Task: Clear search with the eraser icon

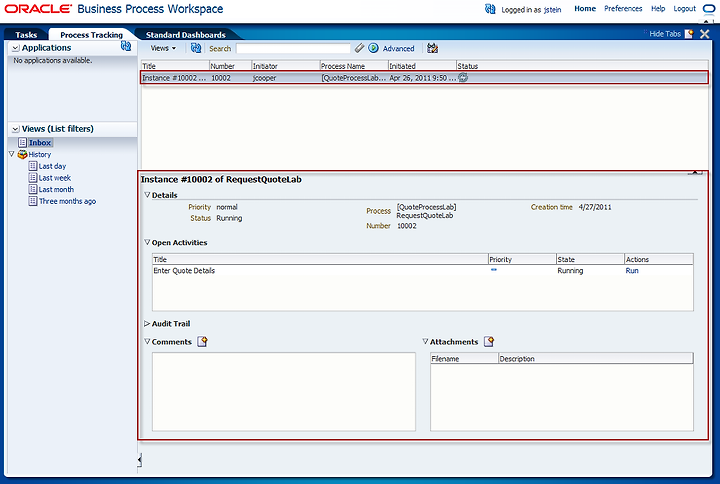Action: 360,48
